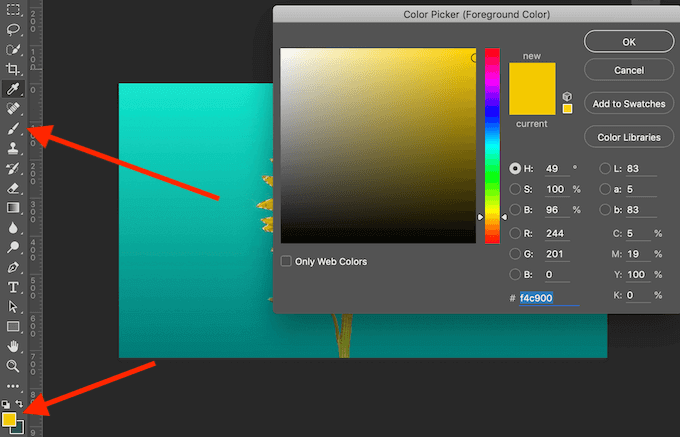Viewport: 680px width, 437px height.
Task: Select the Eyedropper tool
Action: point(14,88)
